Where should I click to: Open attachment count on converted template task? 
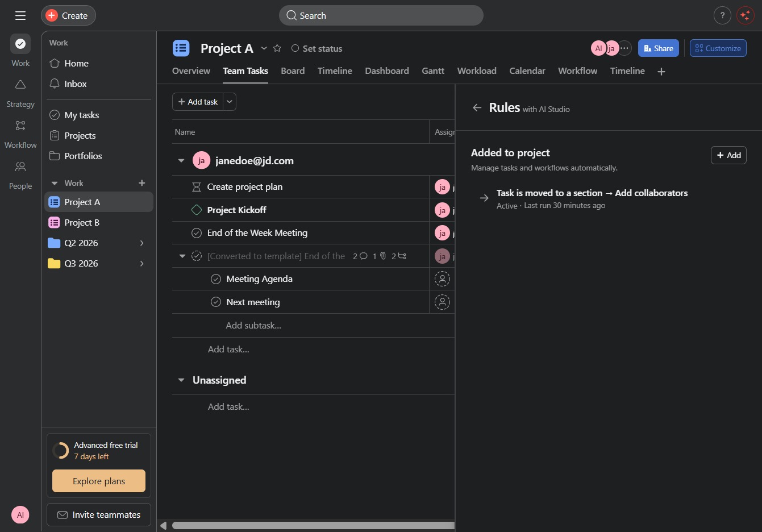tap(380, 256)
